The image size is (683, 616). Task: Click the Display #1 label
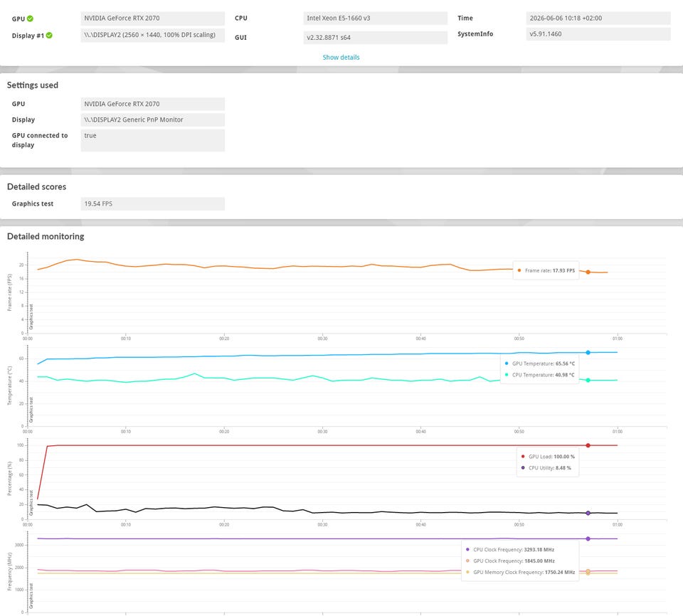(x=28, y=36)
